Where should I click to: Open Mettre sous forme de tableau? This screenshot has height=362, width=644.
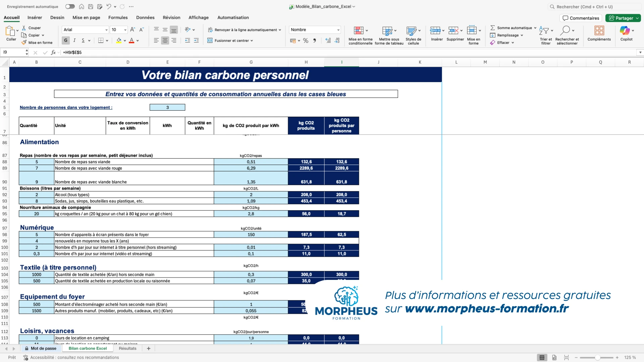pos(389,35)
